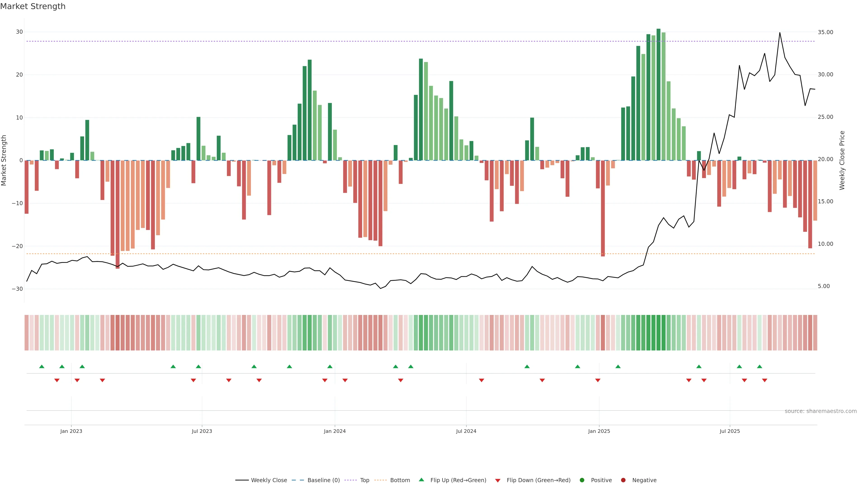Click the Positive green circle legend icon
The height and width of the screenshot is (488, 868).
click(x=582, y=480)
